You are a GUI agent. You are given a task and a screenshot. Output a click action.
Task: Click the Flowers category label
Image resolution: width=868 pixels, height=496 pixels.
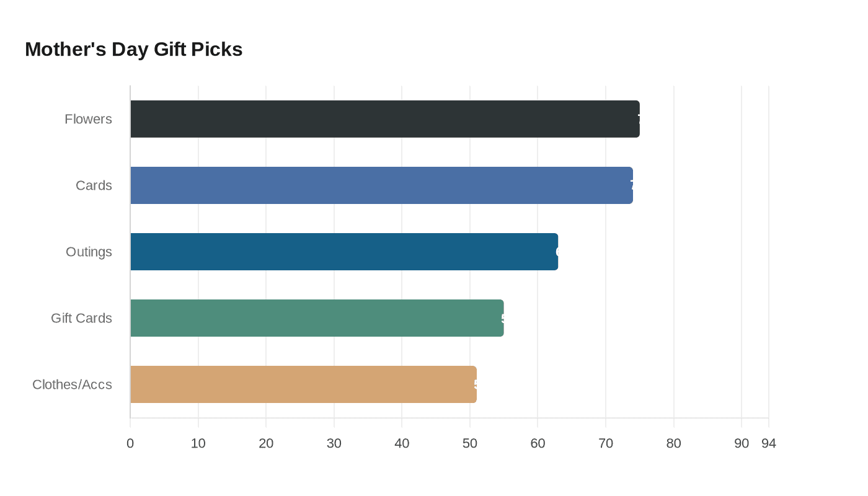(88, 119)
